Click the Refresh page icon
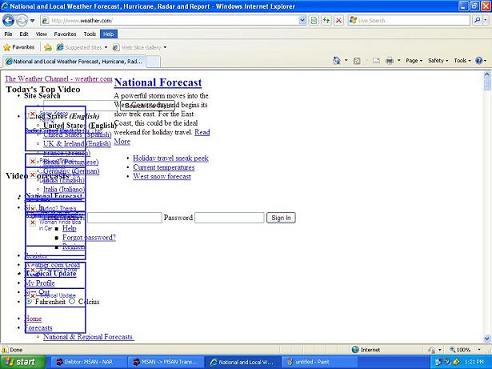The width and height of the screenshot is (492, 369). click(326, 21)
